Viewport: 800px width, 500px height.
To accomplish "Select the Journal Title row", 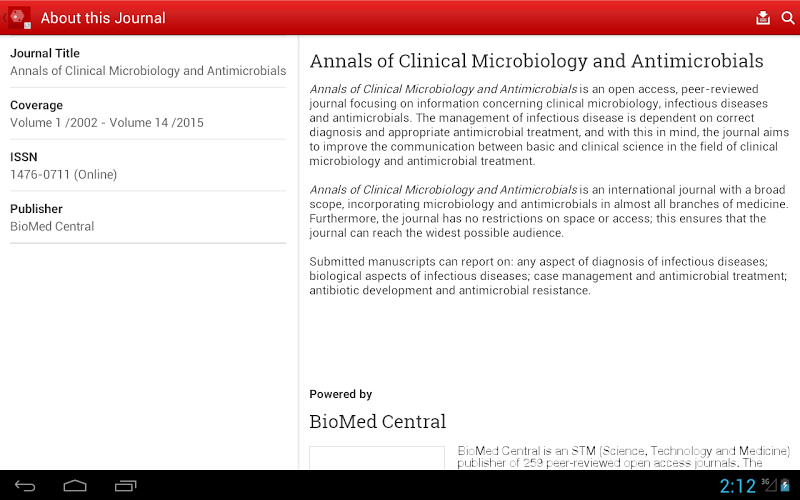I will tap(148, 62).
